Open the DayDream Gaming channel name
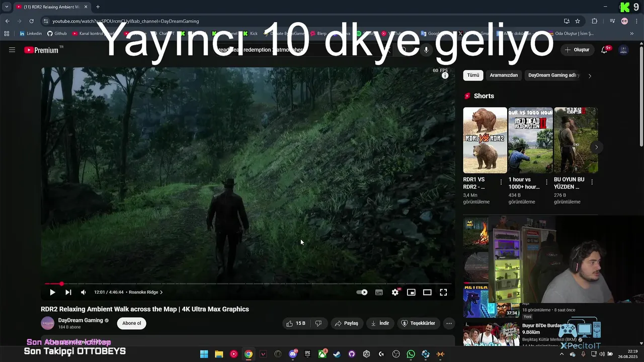 click(x=80, y=320)
